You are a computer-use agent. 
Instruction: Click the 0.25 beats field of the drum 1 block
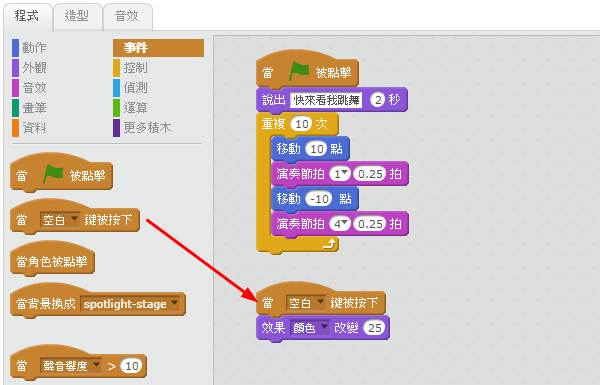[x=370, y=174]
